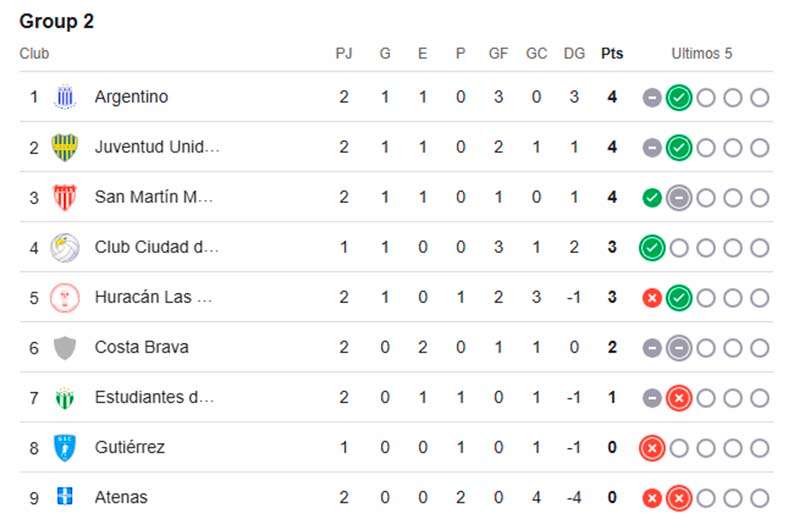The width and height of the screenshot is (800, 530).
Task: Open the Argentino team name link
Action: coord(131,96)
